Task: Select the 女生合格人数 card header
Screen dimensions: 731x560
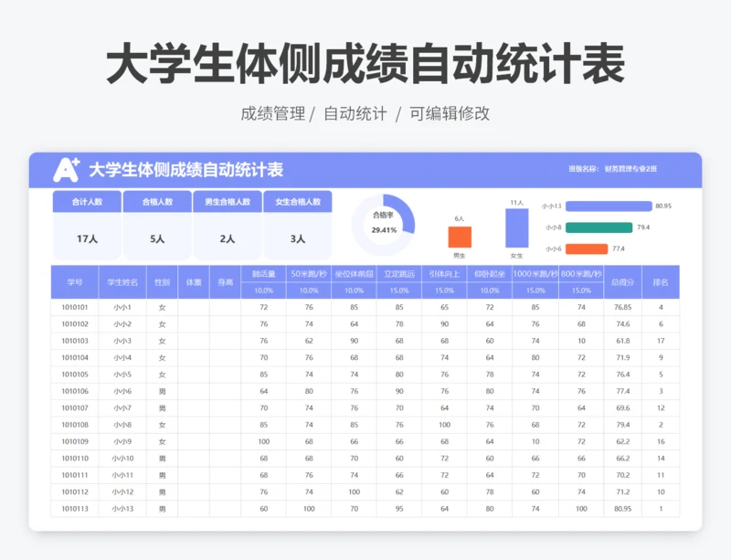Action: point(298,201)
